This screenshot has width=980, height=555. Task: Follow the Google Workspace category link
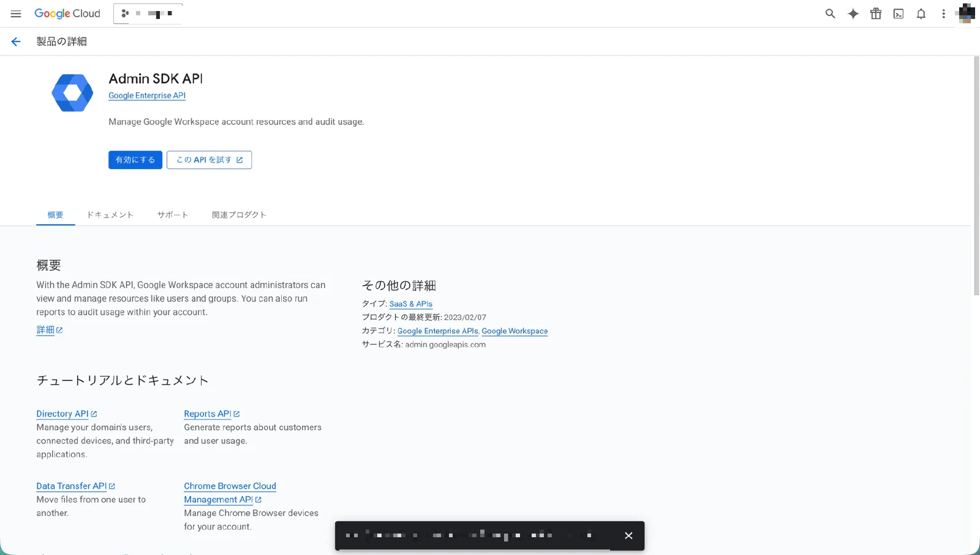point(514,331)
